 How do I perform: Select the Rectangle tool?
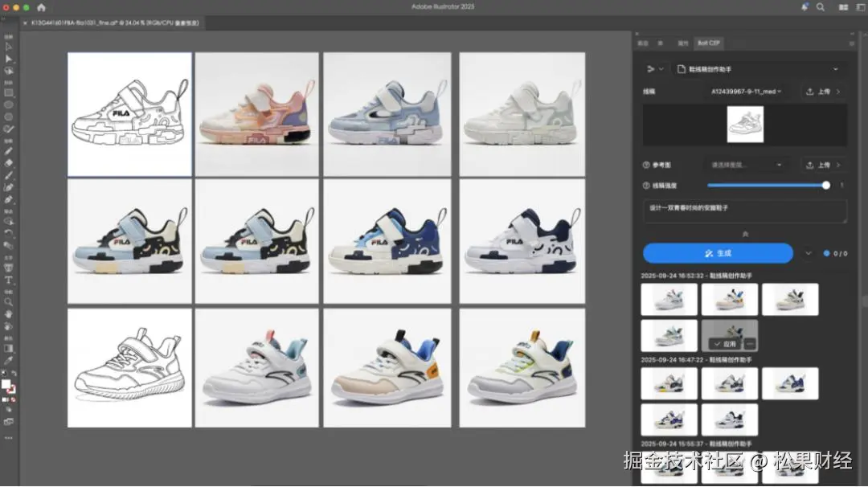click(8, 93)
